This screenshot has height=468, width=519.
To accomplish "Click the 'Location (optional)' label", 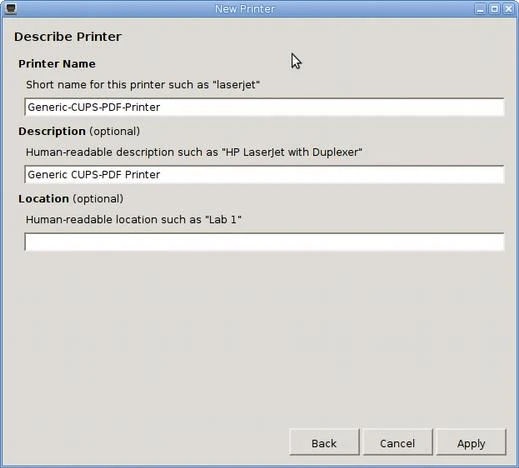I will pyautogui.click(x=71, y=199).
